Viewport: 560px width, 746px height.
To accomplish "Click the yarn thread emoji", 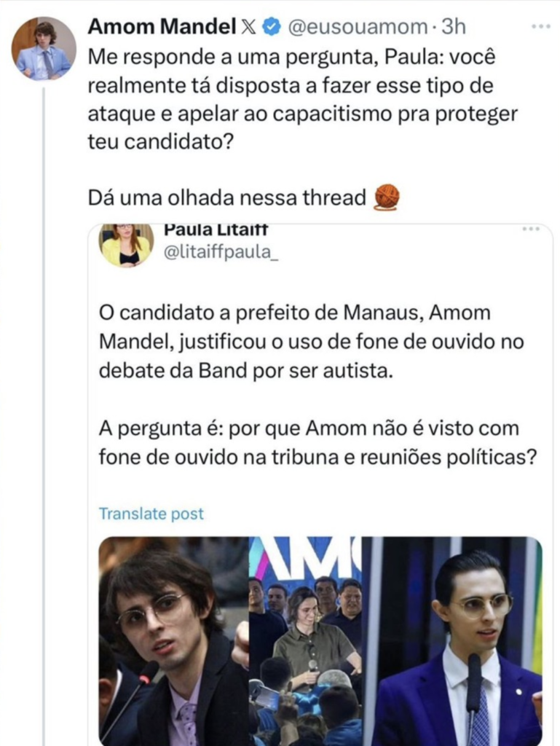I will [387, 197].
